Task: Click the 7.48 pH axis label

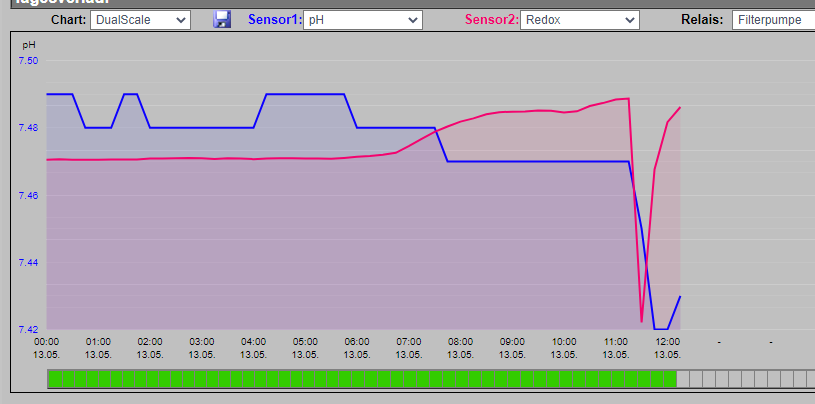Action: (x=28, y=128)
